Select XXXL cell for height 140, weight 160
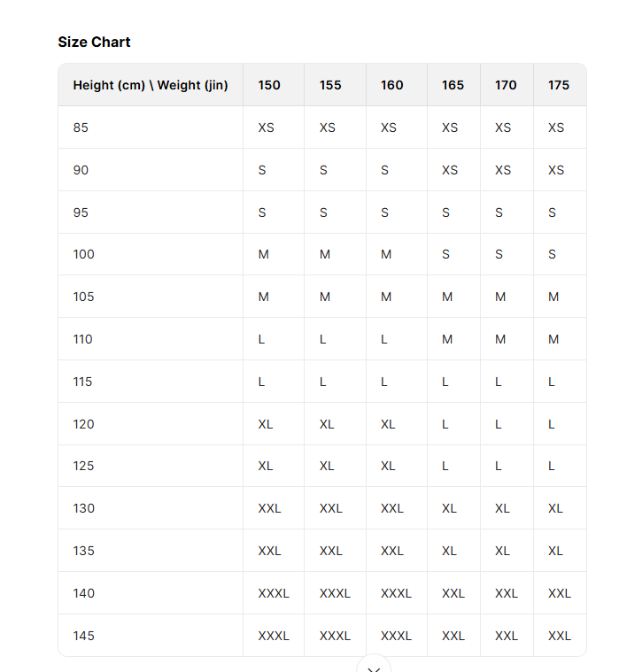Viewport: 619px width, 672px height. [396, 593]
